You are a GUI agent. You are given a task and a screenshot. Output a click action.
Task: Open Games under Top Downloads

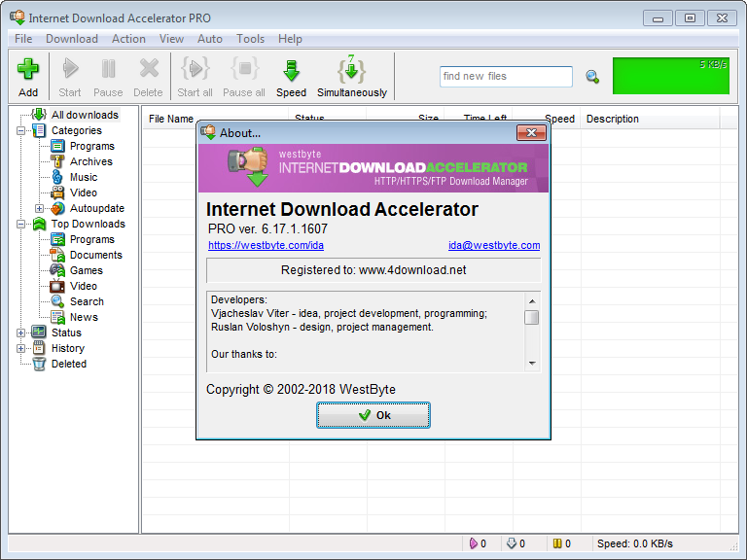87,270
